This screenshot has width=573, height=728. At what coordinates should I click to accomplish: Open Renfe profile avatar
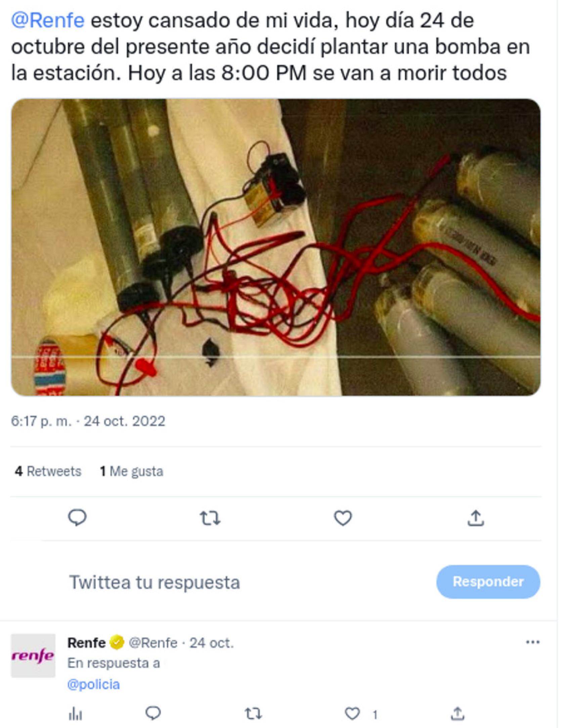click(33, 655)
